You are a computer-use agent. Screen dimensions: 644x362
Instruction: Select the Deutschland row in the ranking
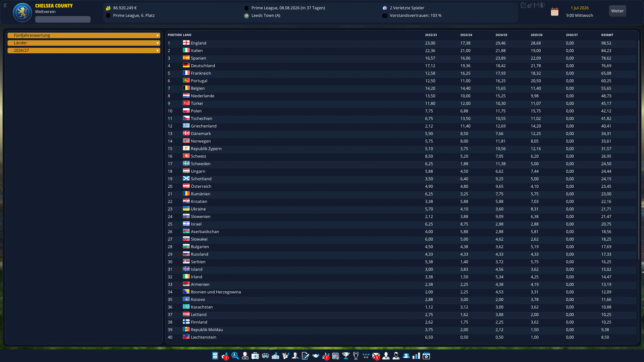click(401, 66)
